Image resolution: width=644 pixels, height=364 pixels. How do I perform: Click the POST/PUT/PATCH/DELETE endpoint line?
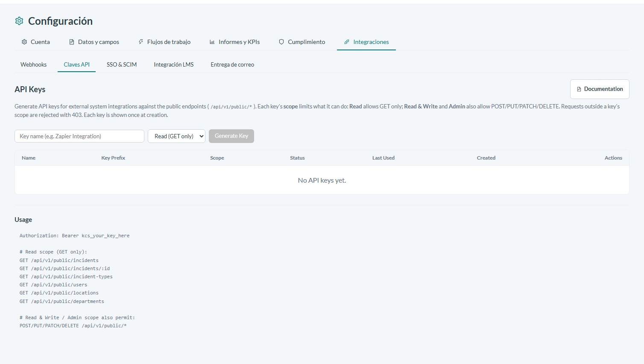(x=73, y=326)
